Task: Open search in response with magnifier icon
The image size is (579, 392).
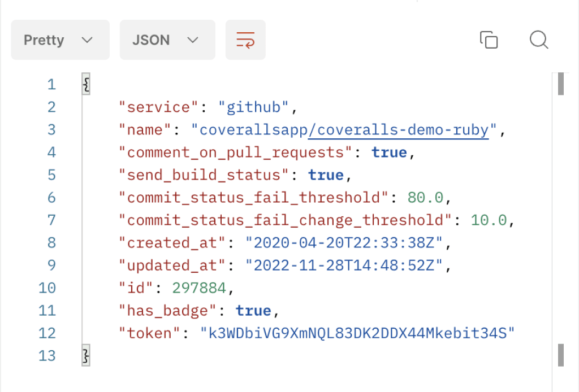Action: (x=539, y=40)
